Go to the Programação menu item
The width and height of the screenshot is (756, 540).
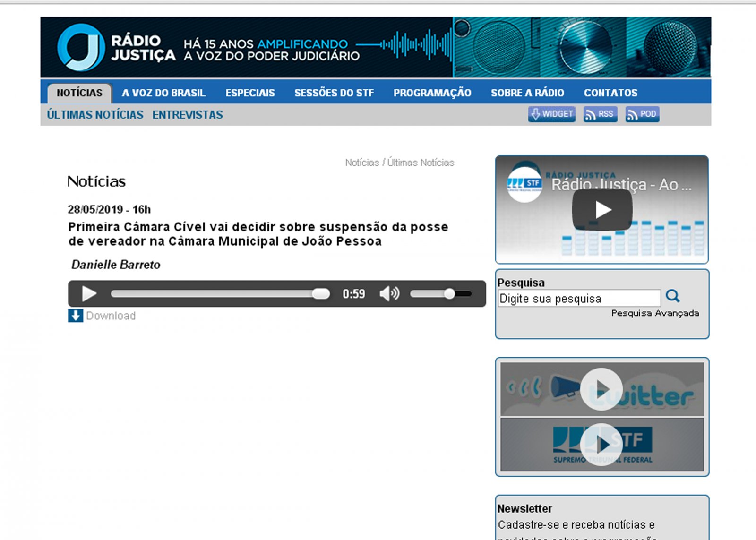click(x=432, y=93)
